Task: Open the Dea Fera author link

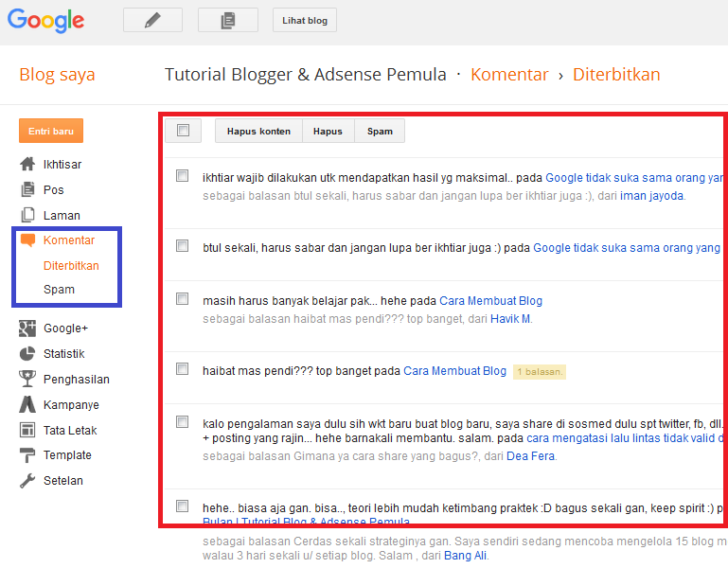Action: 531,456
